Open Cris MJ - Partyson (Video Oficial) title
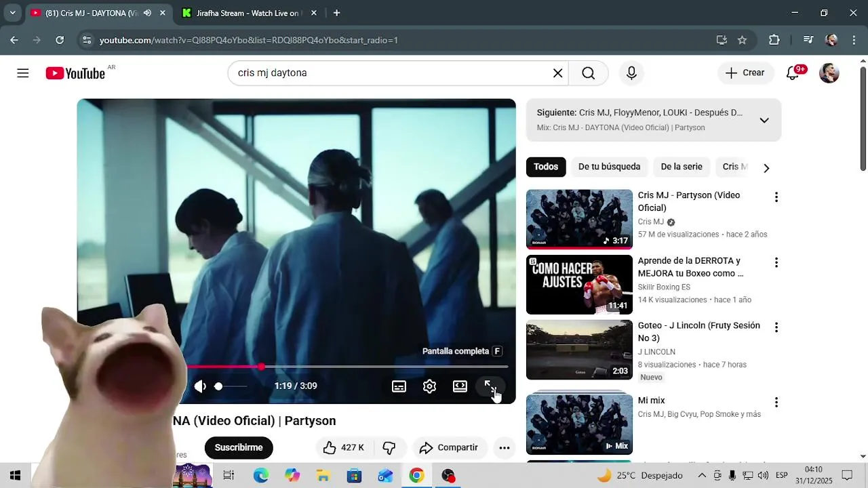 tap(688, 201)
